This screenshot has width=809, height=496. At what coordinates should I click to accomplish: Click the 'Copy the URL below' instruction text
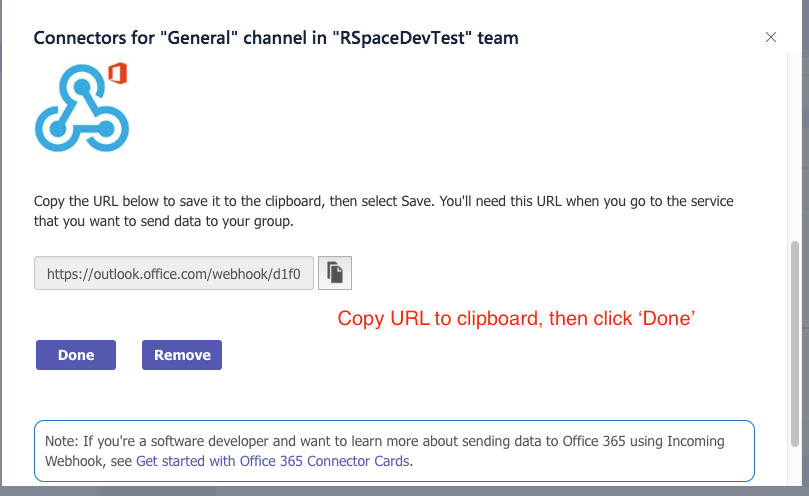[x=383, y=211]
